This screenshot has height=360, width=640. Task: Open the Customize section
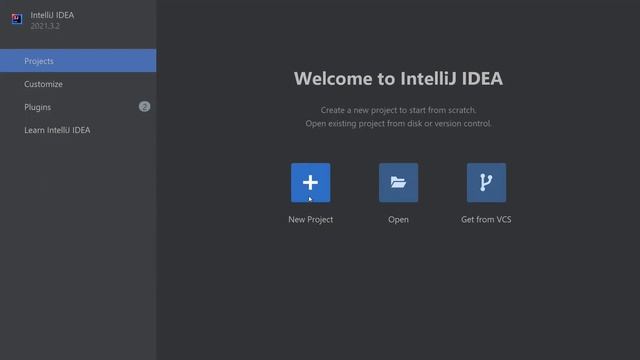coord(78,84)
